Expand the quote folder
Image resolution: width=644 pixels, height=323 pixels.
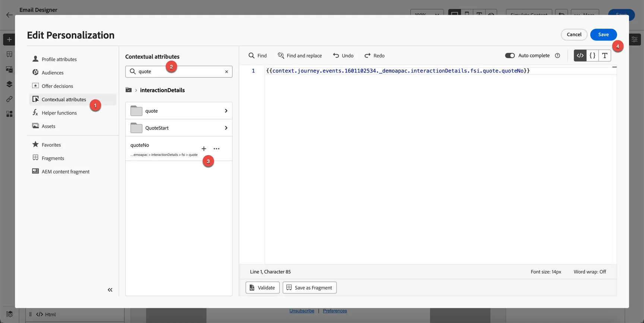pyautogui.click(x=179, y=111)
